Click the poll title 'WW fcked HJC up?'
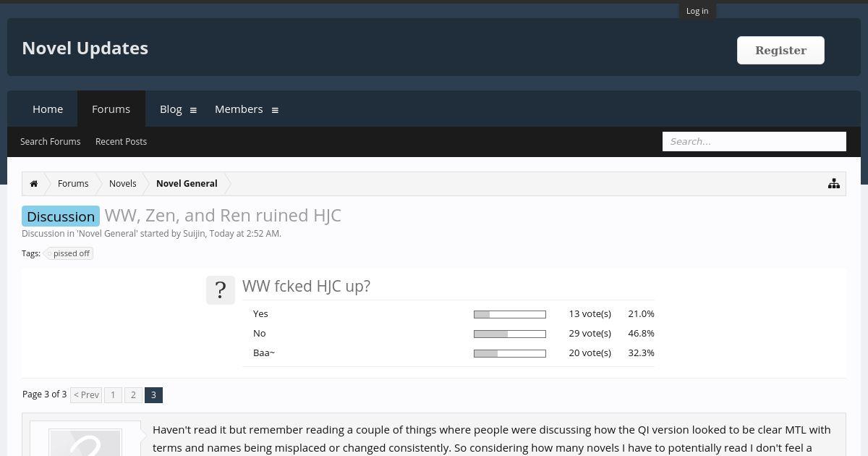 [306, 286]
